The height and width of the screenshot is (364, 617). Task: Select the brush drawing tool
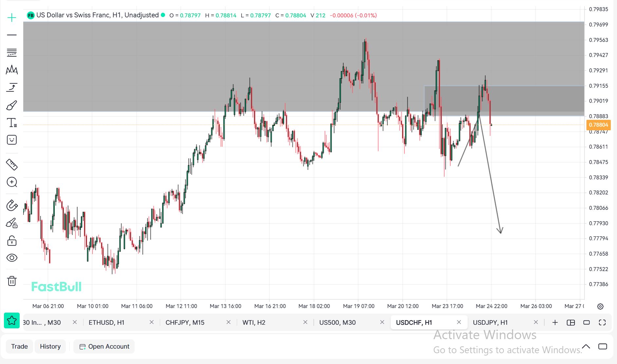coord(12,105)
